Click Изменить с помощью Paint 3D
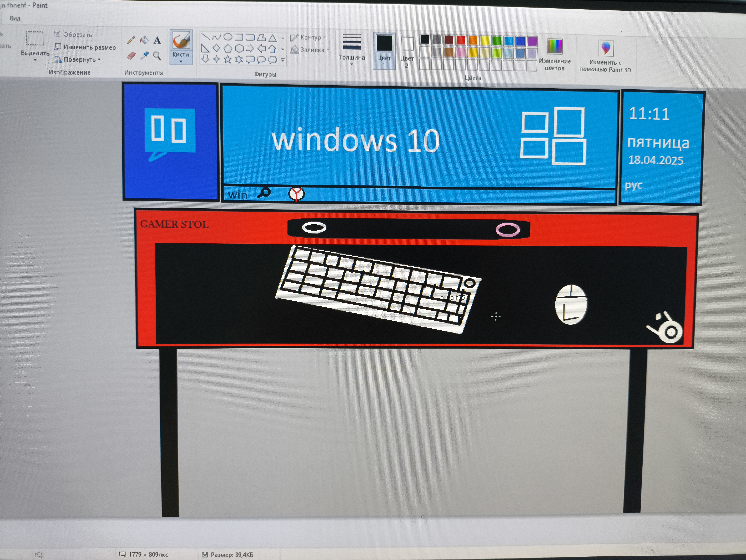Screen dimensions: 746x560 (x=605, y=57)
